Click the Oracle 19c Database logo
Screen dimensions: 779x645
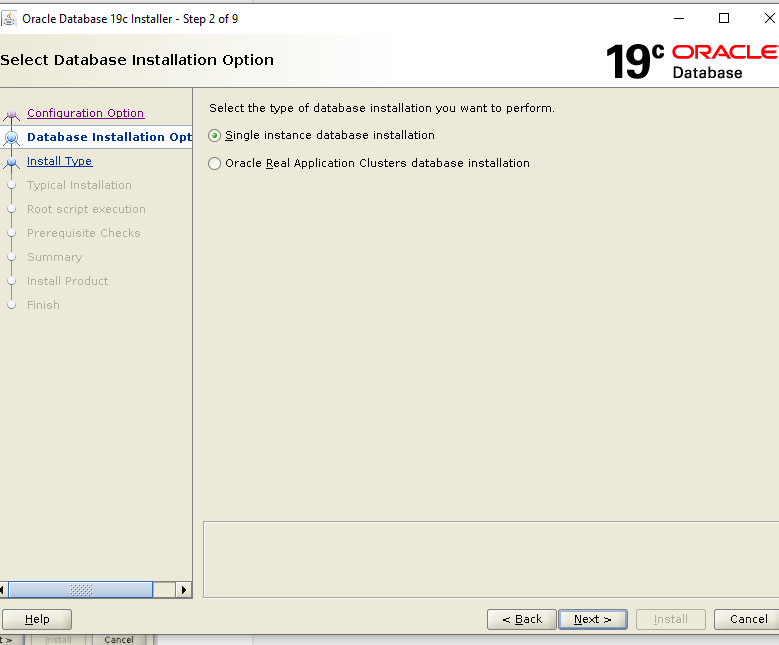tap(692, 61)
